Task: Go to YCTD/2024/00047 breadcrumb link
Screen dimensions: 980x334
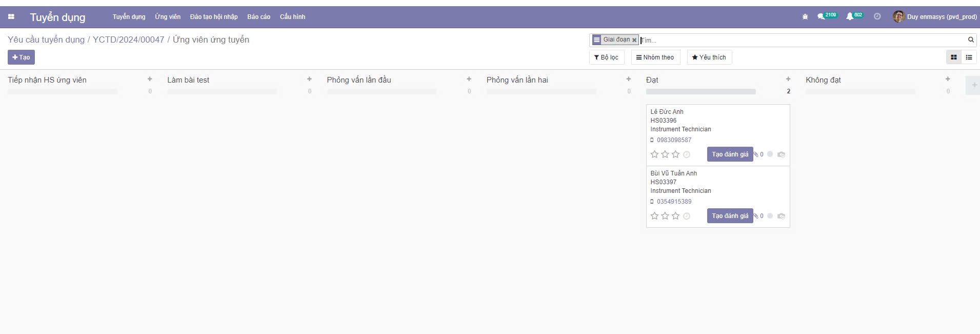Action: (x=128, y=40)
